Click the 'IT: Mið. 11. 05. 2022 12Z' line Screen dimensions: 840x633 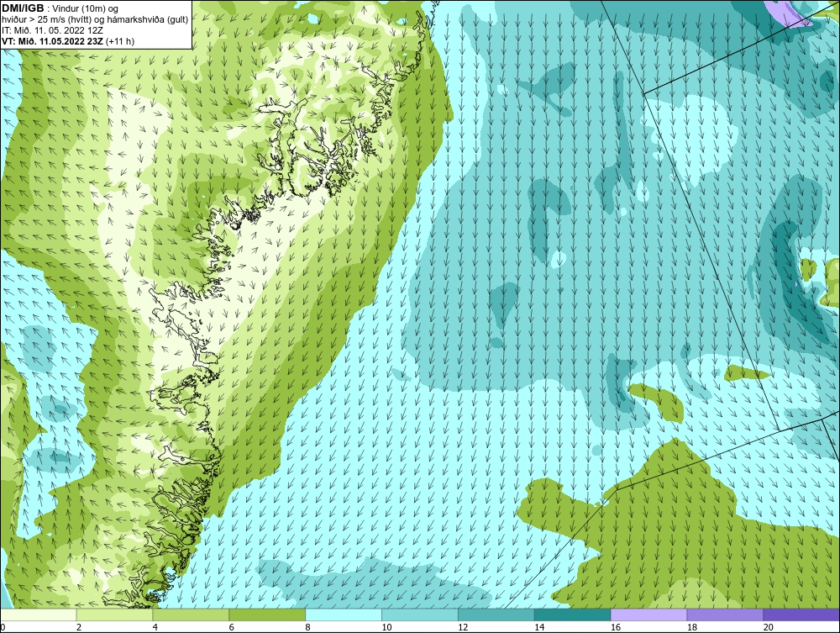[52, 30]
